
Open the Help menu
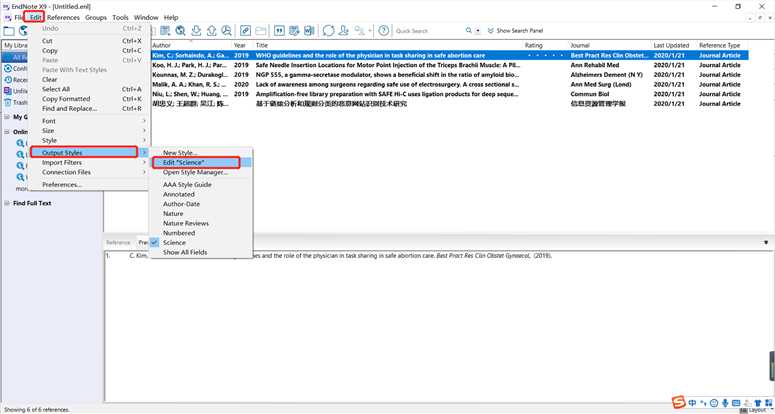click(171, 17)
